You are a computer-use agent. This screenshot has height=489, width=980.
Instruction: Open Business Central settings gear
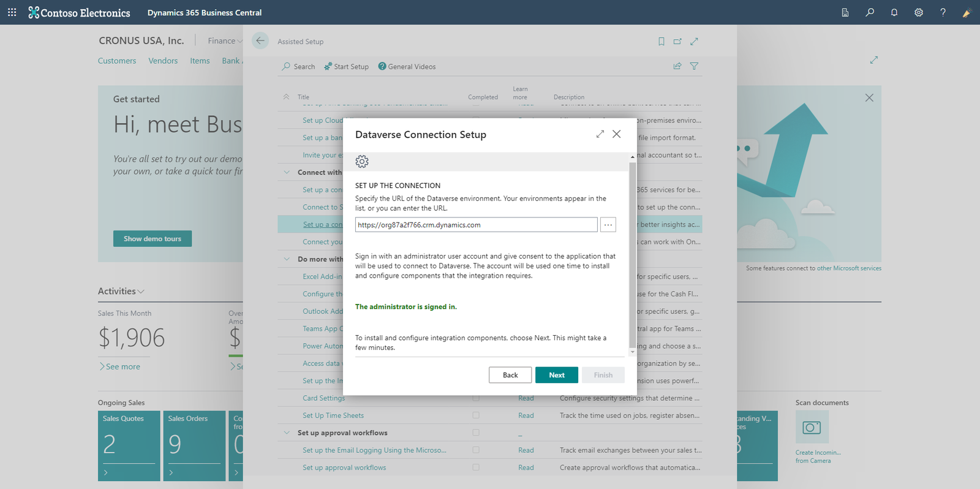[918, 12]
